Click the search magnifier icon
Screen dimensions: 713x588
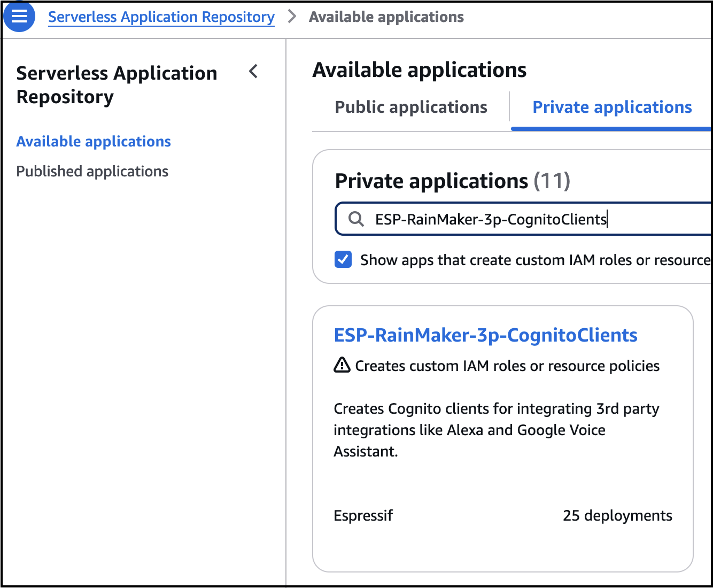coord(356,219)
